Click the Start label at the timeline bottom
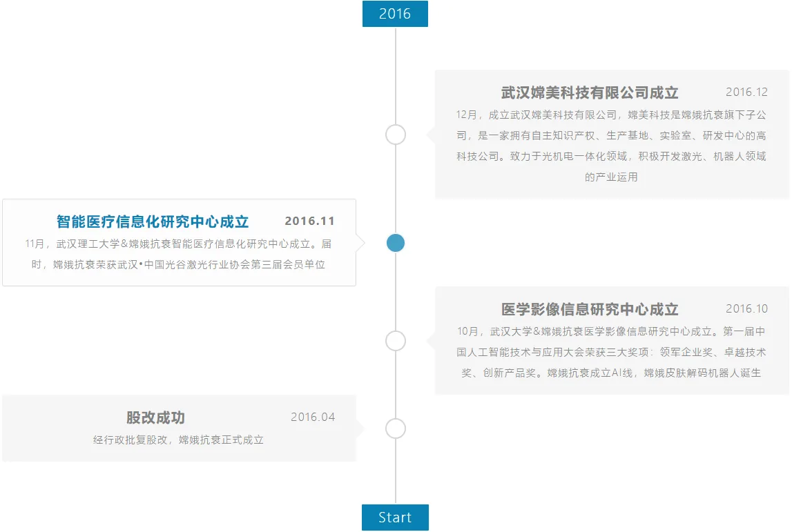 [395, 518]
